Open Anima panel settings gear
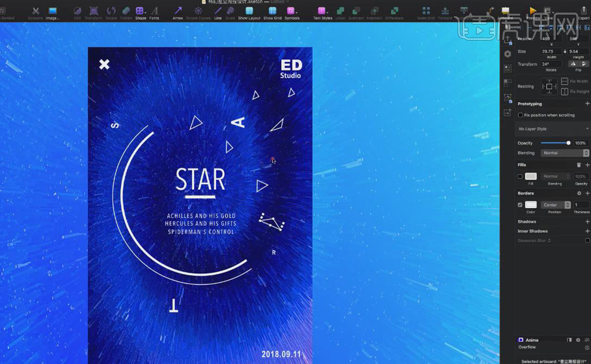The image size is (591, 364). coord(578,340)
